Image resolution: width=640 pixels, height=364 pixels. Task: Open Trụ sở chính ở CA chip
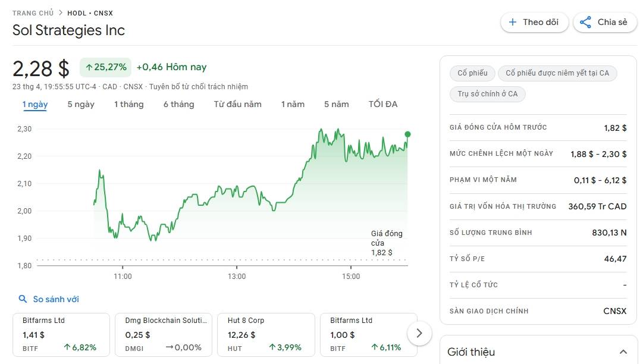pos(487,94)
